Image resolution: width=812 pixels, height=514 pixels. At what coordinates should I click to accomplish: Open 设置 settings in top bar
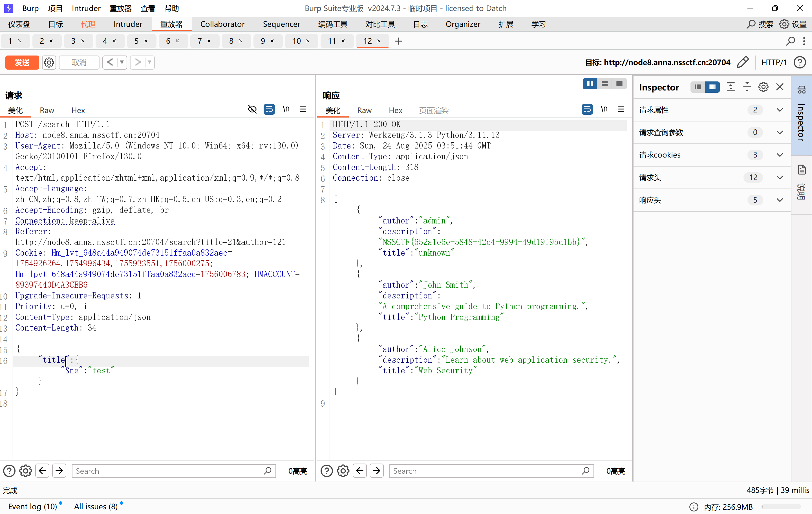coord(793,24)
